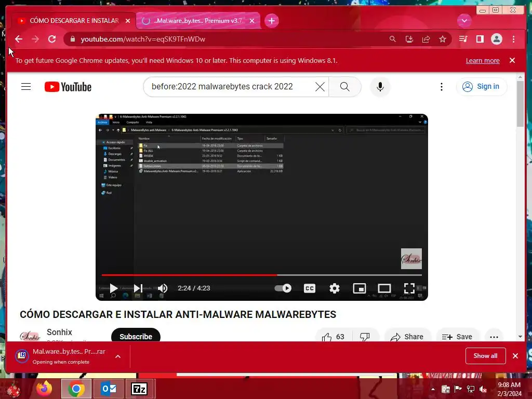Close the CÓMO DESCARGAR tab
Viewport: 532px width, 399px height.
pos(128,21)
